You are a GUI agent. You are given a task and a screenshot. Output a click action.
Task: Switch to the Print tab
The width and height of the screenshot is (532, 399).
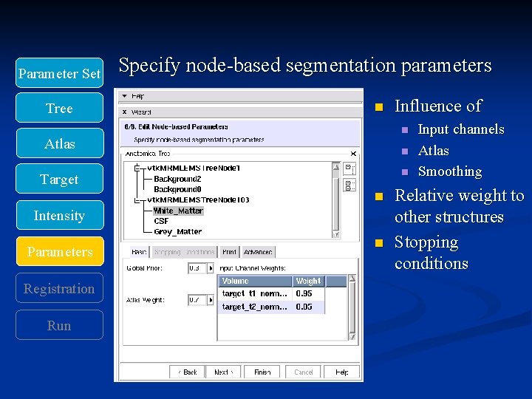229,252
